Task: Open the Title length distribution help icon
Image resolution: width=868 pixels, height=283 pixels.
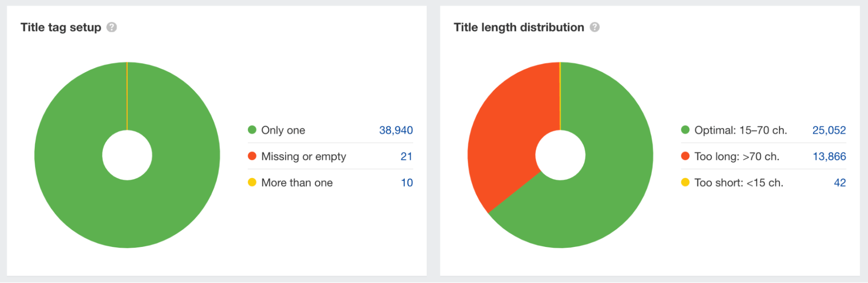Action: [x=595, y=27]
